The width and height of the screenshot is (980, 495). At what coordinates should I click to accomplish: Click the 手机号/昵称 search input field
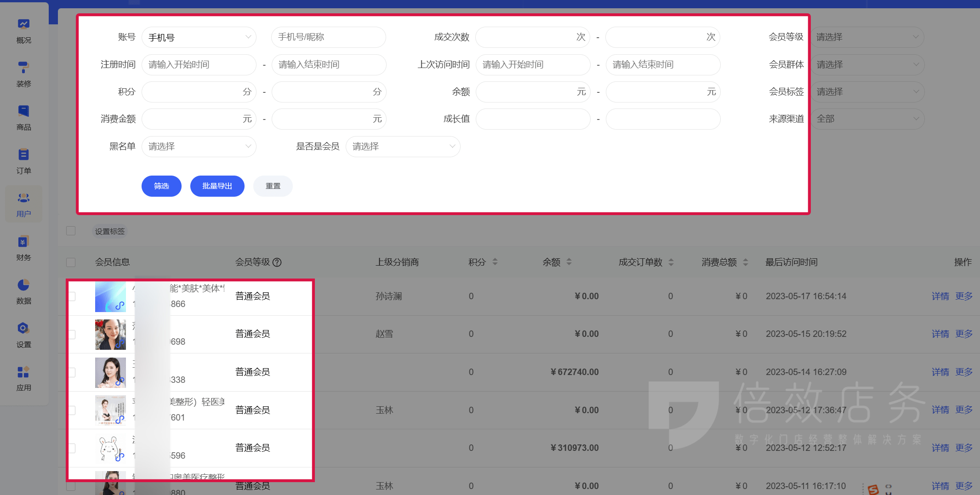click(328, 37)
